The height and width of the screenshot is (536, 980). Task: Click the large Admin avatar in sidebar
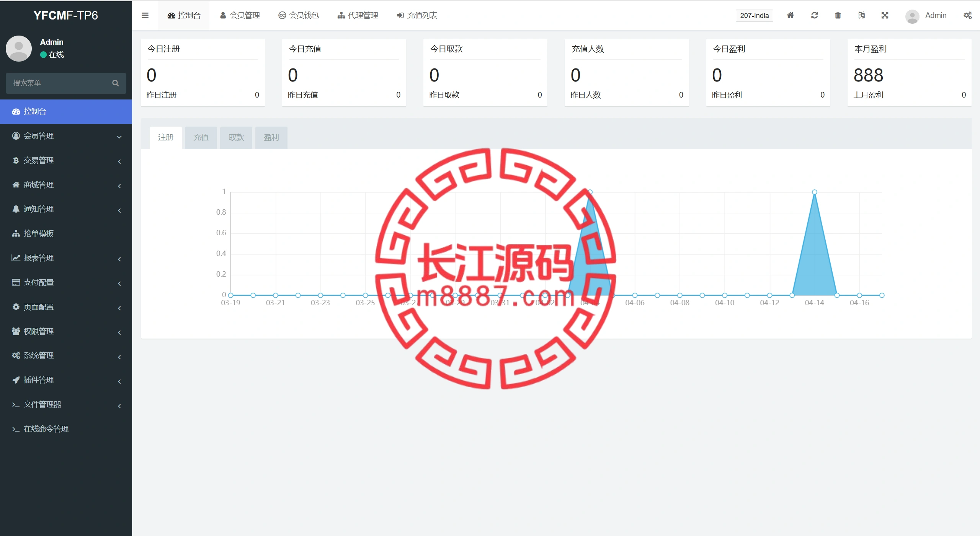tap(19, 49)
